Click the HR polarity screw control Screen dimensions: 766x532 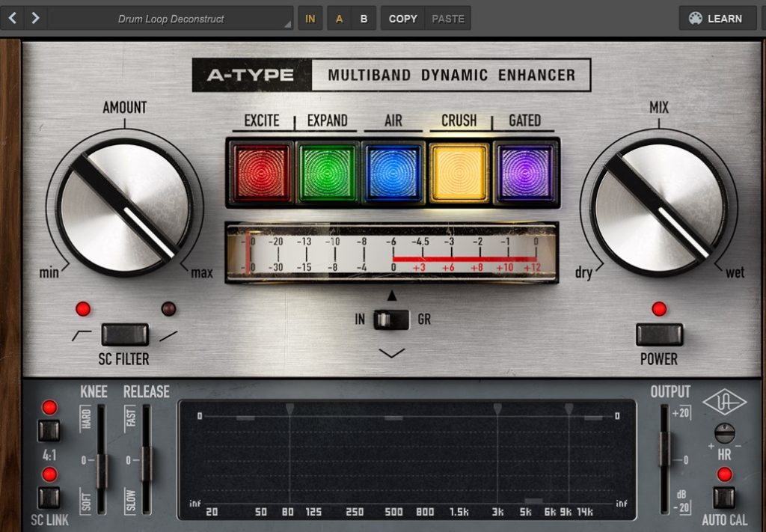click(724, 433)
